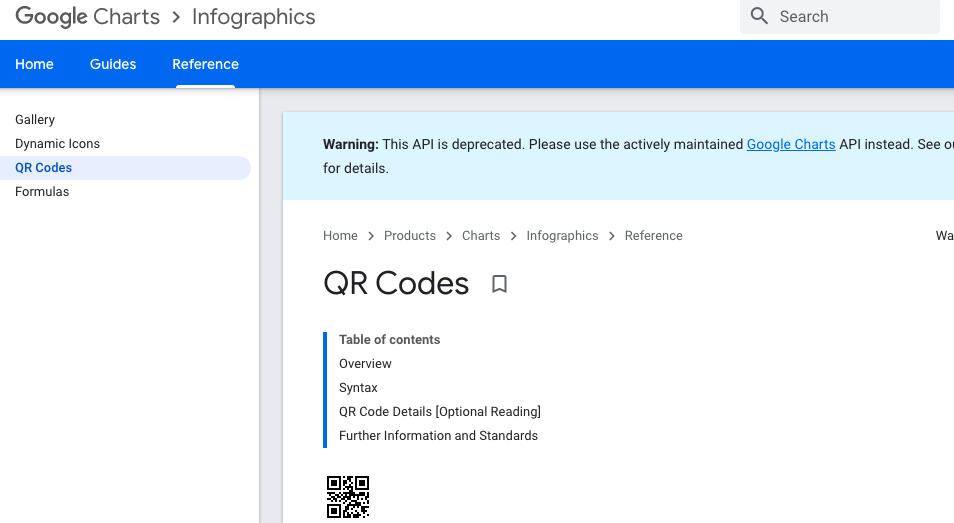Go to Home breadcrumb
Screen dimensions: 954x523
click(340, 235)
